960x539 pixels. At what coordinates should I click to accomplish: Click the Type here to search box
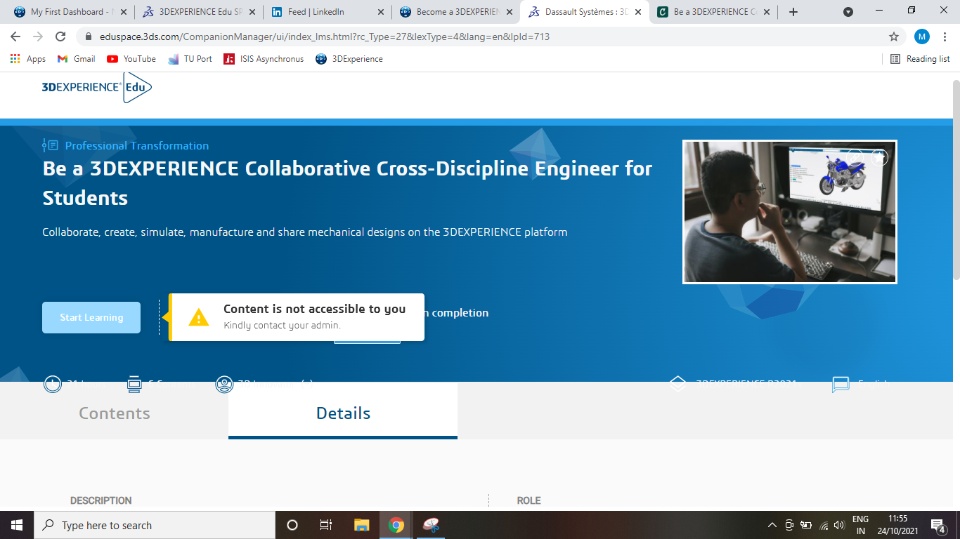(154, 525)
